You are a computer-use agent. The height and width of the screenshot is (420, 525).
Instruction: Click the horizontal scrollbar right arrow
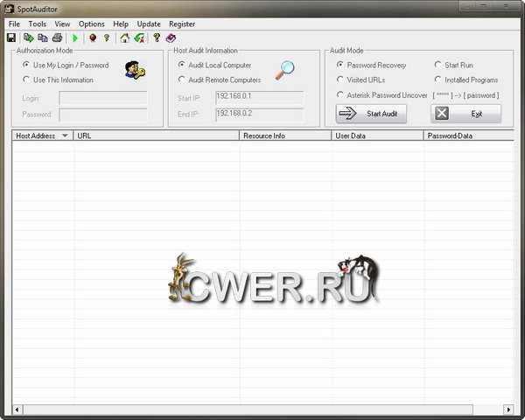508,409
